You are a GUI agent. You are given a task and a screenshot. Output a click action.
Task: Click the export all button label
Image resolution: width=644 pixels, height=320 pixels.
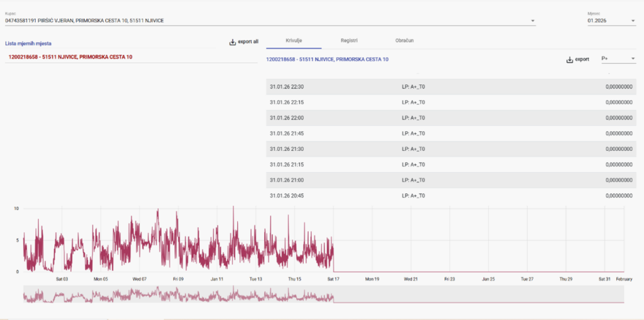pos(248,42)
